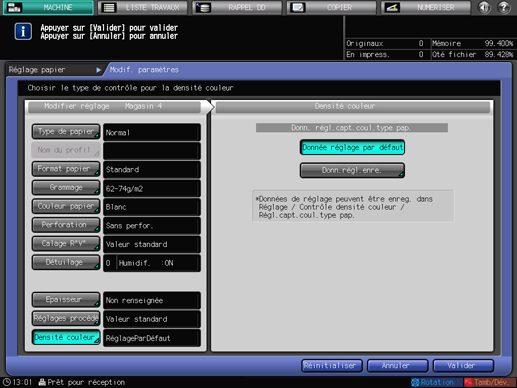The width and height of the screenshot is (517, 388).
Task: Open the MACHINE tab
Action: (x=48, y=8)
